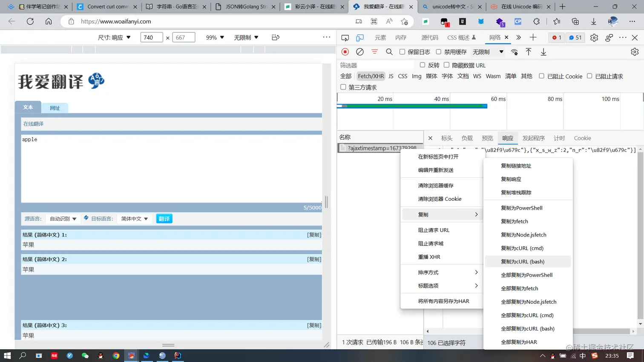Show more DevTools tabs via the double chevron
This screenshot has height=362, width=644.
518,37
